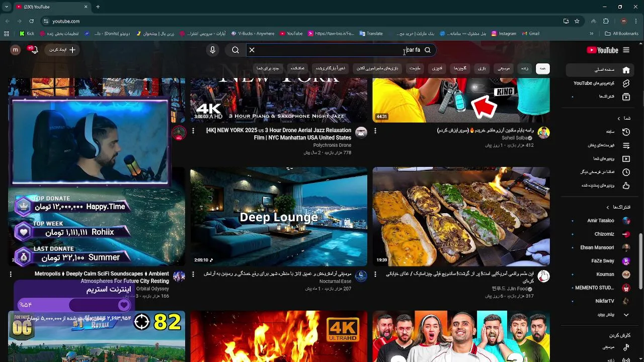Open more options for Deep Lounge video
Screen dimensions: 644x362
click(x=193, y=275)
